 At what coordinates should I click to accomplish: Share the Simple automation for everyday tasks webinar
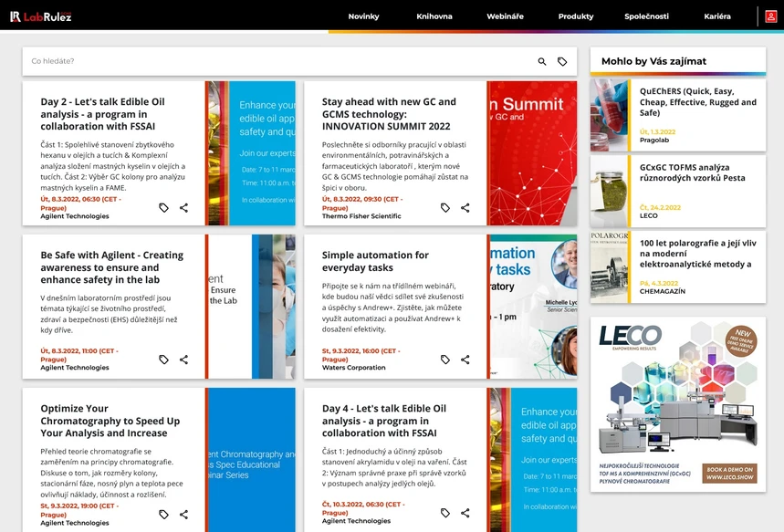465,360
